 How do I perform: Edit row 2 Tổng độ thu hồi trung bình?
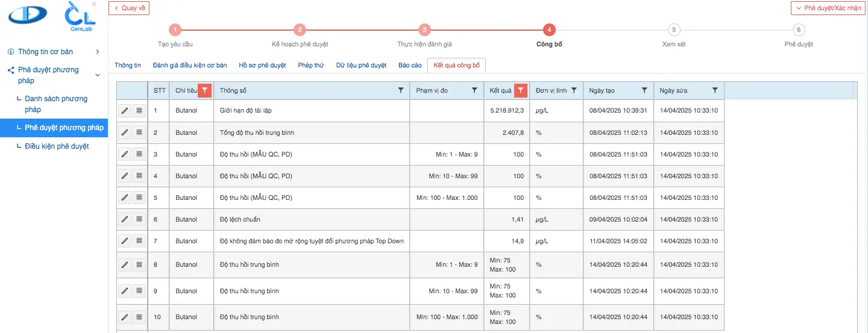pyautogui.click(x=125, y=132)
